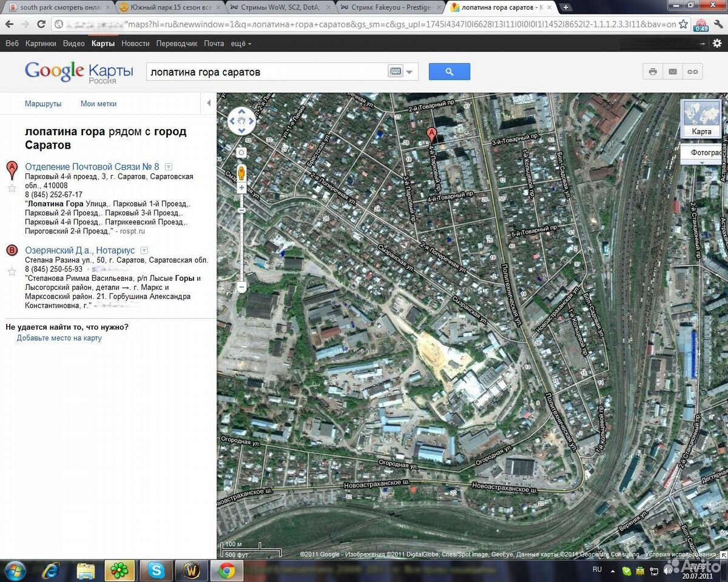728x582 pixels.
Task: Open a new browser tab
Action: pyautogui.click(x=565, y=8)
